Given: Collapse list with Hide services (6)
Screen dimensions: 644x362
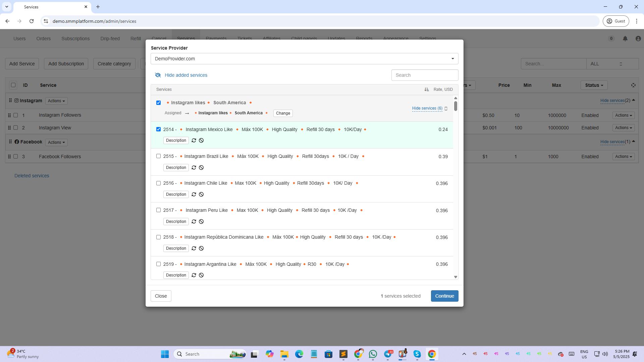Looking at the screenshot, I should click(x=427, y=108).
